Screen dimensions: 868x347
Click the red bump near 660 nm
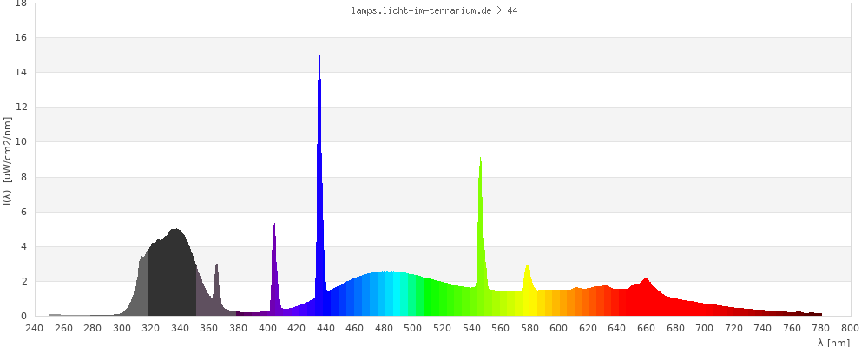(x=645, y=298)
